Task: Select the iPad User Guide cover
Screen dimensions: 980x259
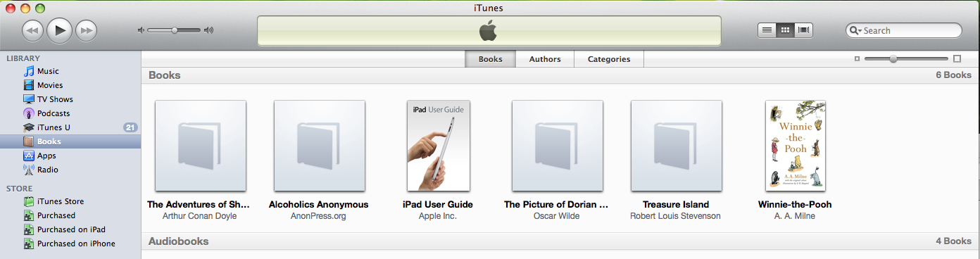Action: click(439, 146)
